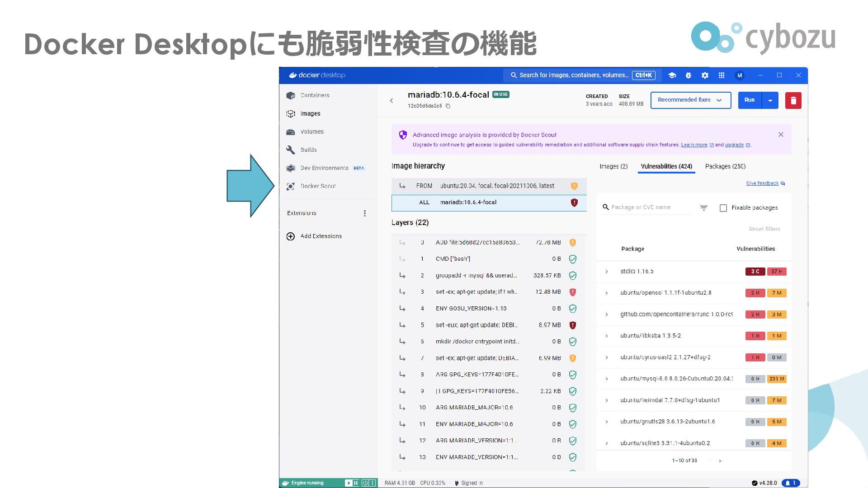Expand ubuntu/gnutls28 package row

coord(607,422)
